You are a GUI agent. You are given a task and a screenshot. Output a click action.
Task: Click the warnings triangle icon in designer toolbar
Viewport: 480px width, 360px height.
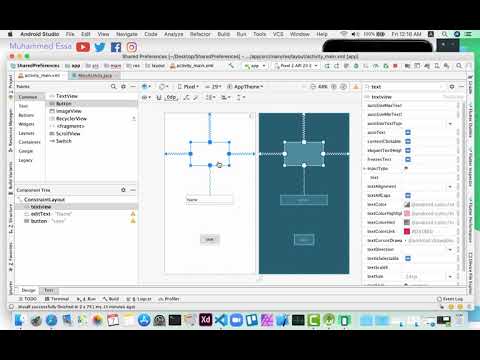356,87
